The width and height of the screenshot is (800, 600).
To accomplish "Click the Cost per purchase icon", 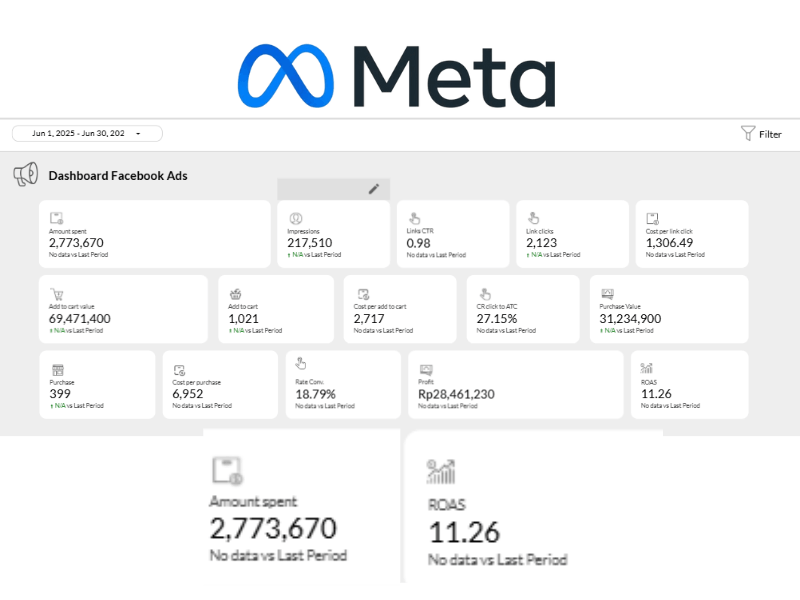I will (x=179, y=370).
